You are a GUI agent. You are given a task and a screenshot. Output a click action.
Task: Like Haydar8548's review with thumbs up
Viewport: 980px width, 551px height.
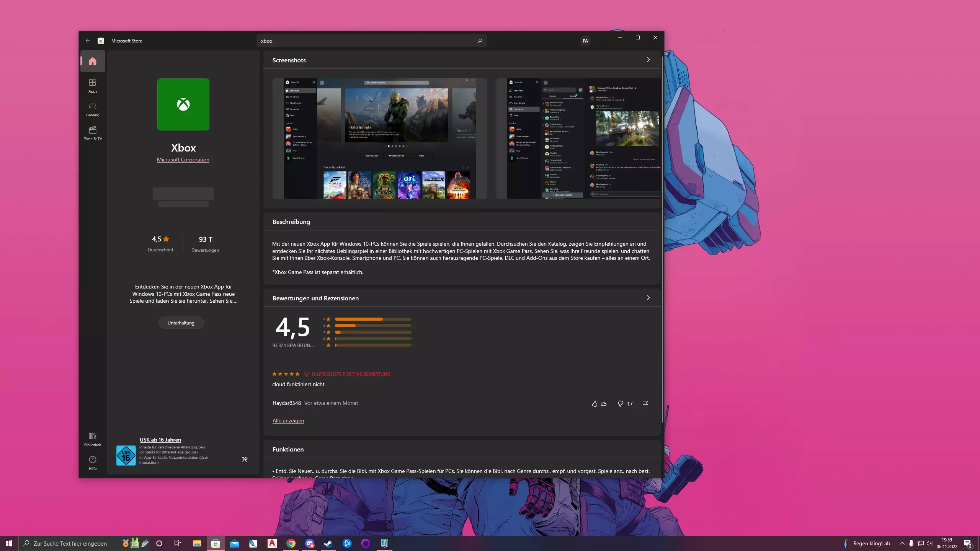595,404
